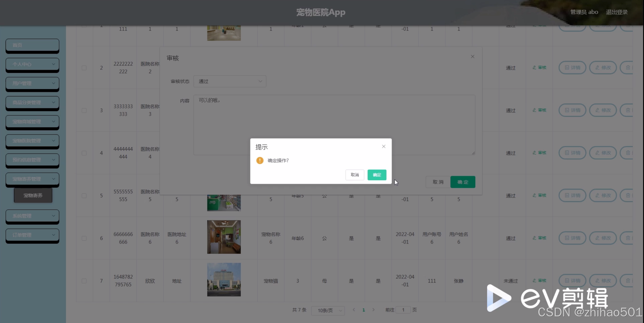Open the 审核状态 dropdown showing 通过

(x=230, y=81)
